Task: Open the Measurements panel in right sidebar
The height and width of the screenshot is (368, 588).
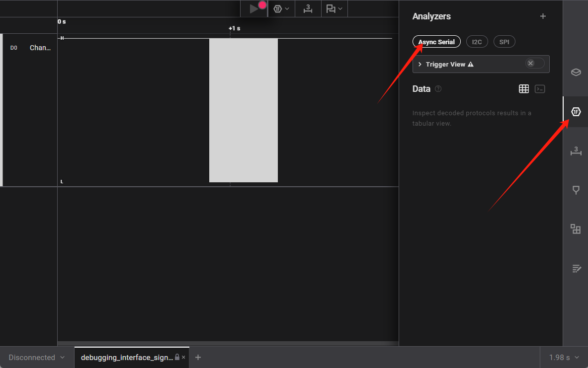Action: click(576, 151)
